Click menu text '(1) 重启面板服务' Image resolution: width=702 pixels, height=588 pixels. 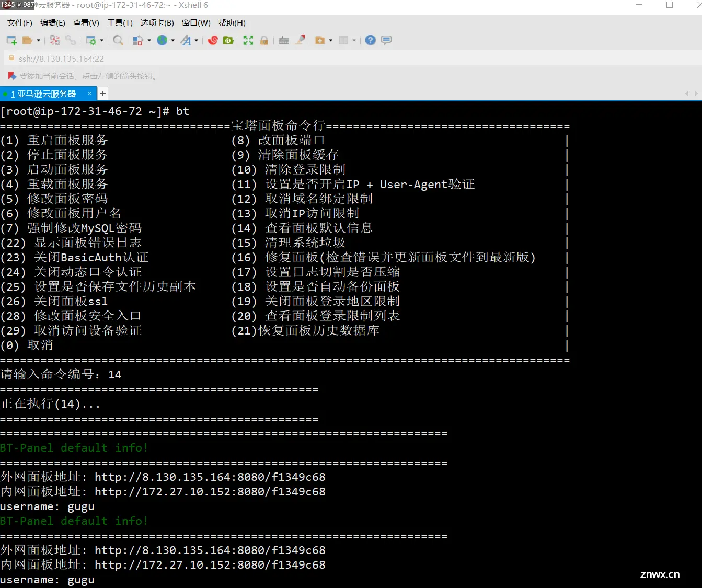click(x=54, y=140)
